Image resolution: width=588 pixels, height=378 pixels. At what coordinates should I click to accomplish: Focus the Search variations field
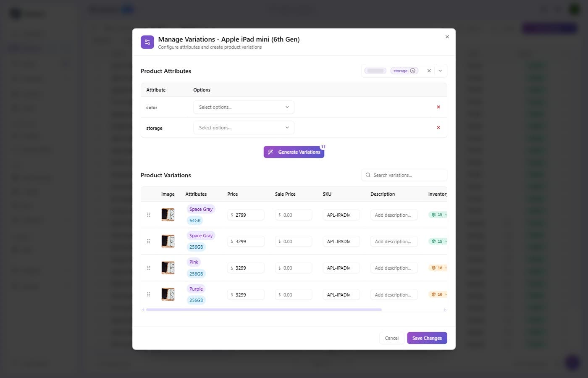404,175
